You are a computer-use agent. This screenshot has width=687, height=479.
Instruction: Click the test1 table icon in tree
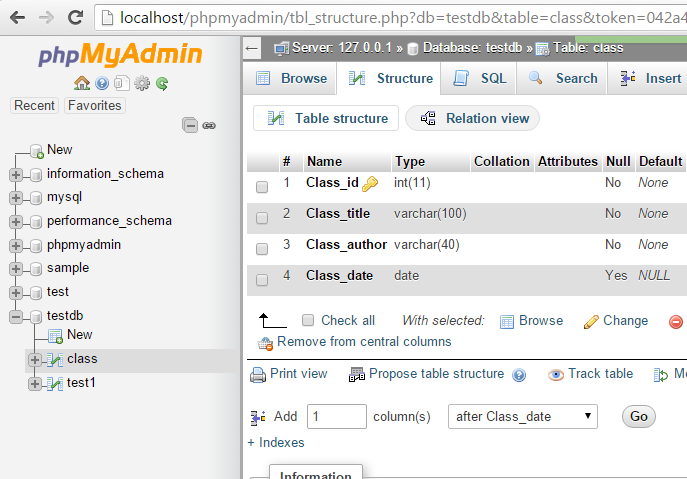tap(55, 384)
